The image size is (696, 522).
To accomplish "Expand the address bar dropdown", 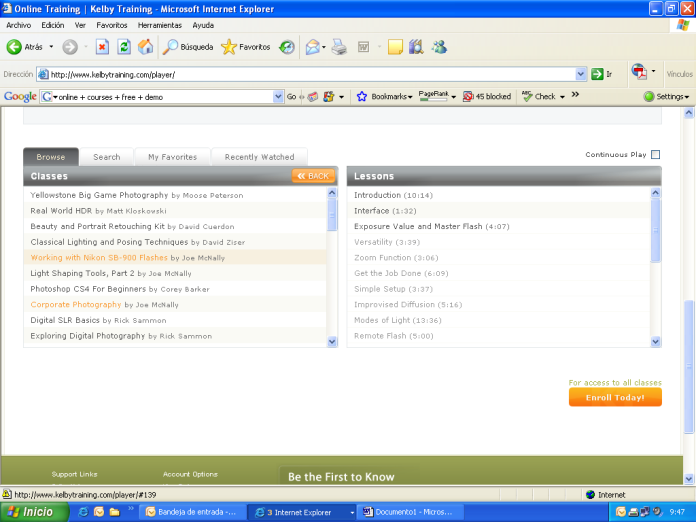I will point(581,74).
